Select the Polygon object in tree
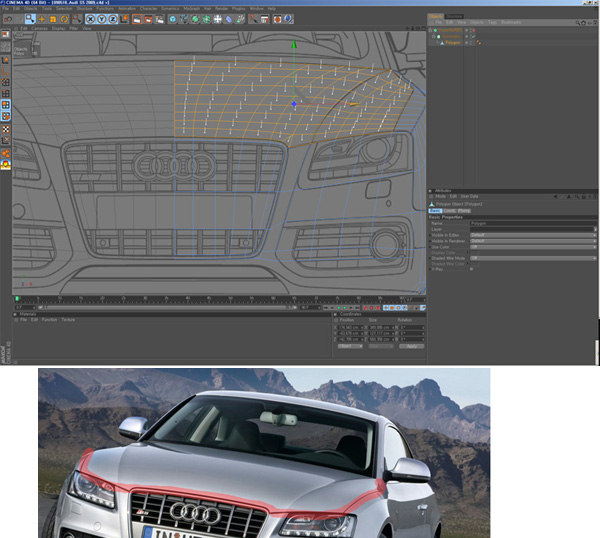Image resolution: width=600 pixels, height=538 pixels. [x=453, y=43]
